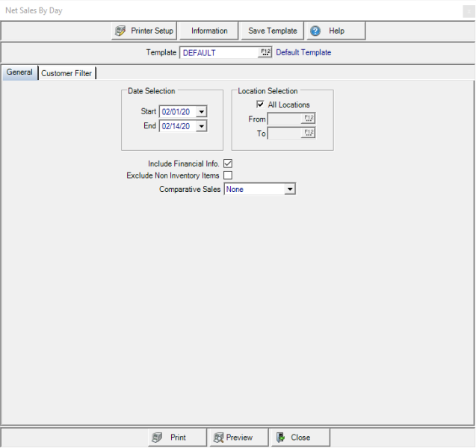Viewport: 476px width, 448px height.
Task: Select the General tab
Action: click(19, 72)
